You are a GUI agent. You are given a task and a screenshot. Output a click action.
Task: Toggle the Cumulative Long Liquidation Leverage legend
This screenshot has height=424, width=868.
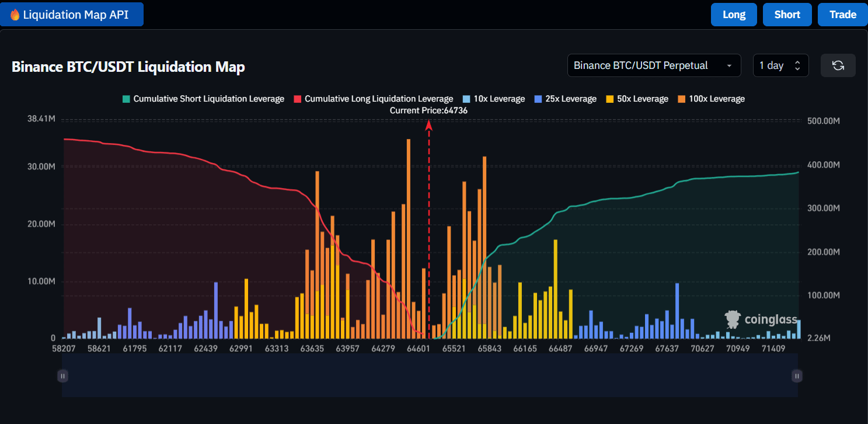[374, 99]
